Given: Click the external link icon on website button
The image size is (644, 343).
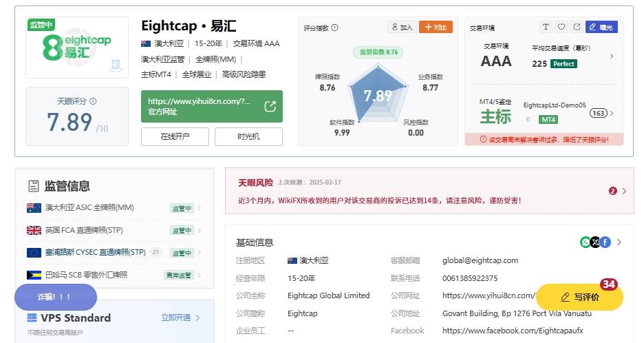Looking at the screenshot, I should (270, 107).
